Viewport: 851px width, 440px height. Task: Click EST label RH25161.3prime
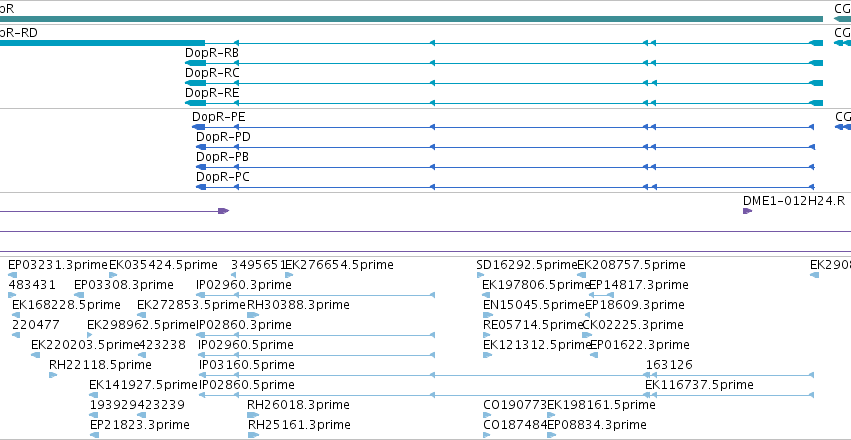tap(299, 425)
